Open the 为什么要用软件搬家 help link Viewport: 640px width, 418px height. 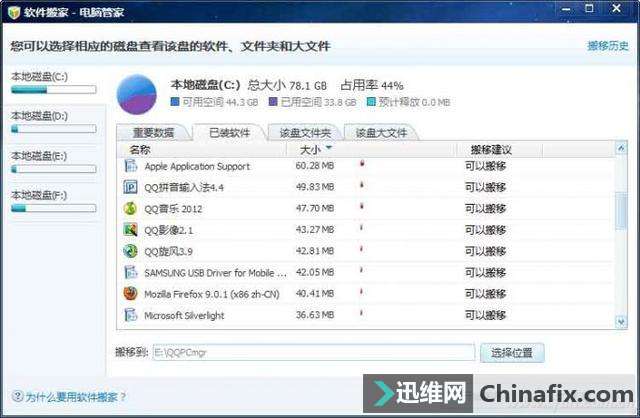pos(76,397)
